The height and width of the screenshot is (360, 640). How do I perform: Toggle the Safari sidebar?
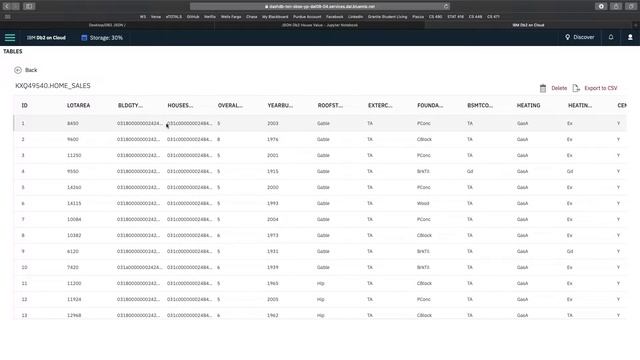pos(29,6)
